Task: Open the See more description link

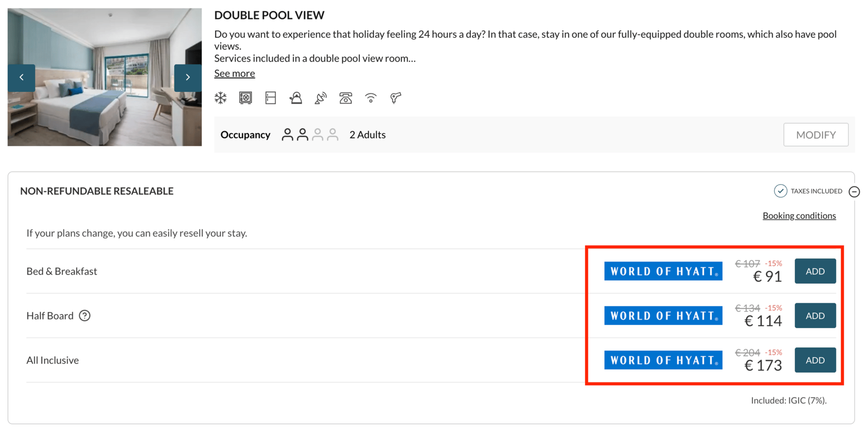Action: [x=235, y=73]
